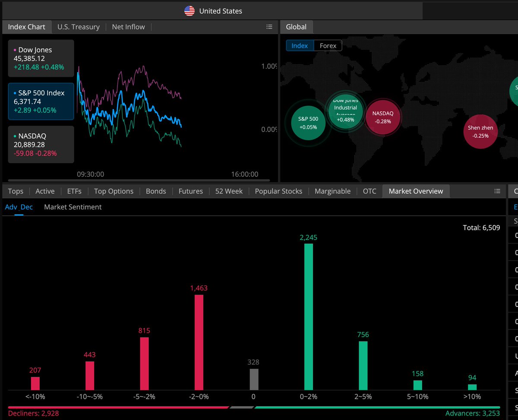Open the OTC tab
518x420 pixels.
(370, 191)
